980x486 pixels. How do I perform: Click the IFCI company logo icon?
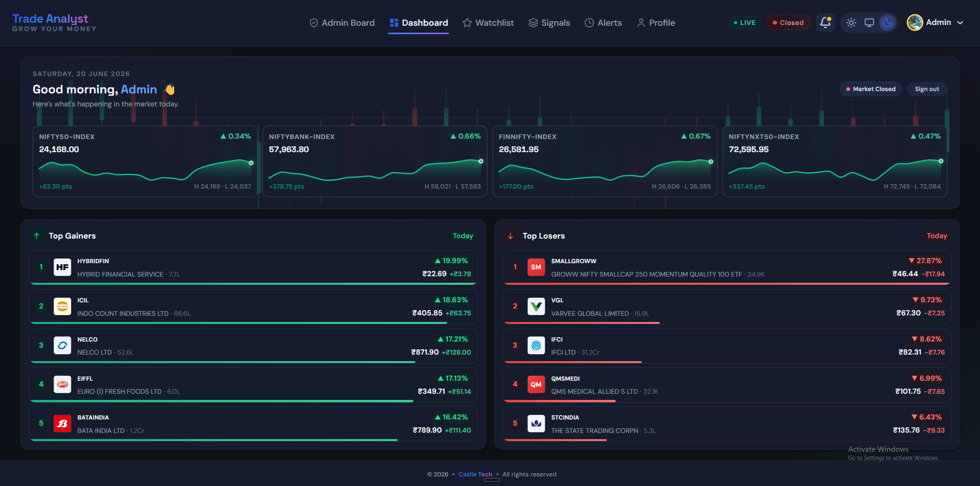tap(536, 345)
